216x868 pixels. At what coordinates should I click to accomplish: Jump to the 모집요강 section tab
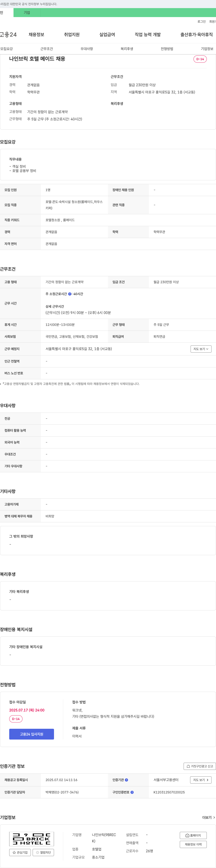pos(6,49)
